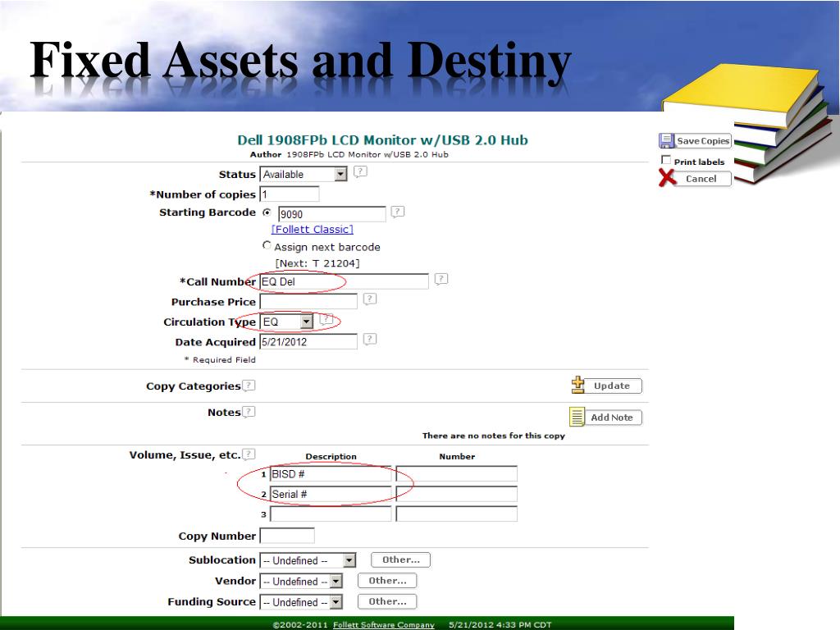The image size is (840, 630).
Task: Click the Call Number field with EQ Del
Action: tap(344, 281)
